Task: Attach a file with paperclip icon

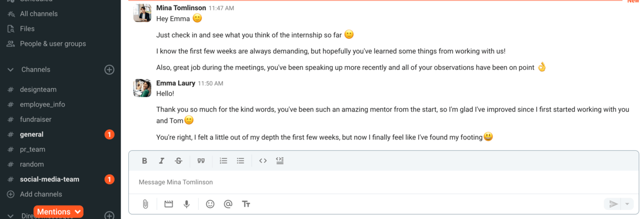Action: 145,204
